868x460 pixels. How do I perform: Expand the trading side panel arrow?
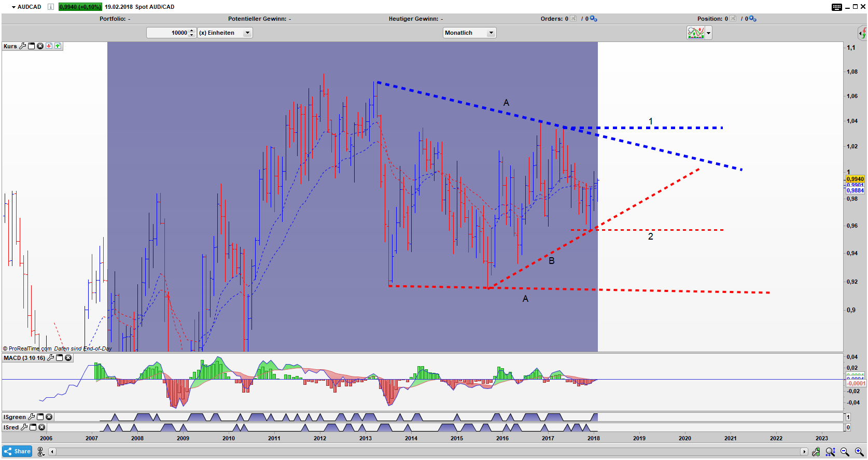coord(862,33)
